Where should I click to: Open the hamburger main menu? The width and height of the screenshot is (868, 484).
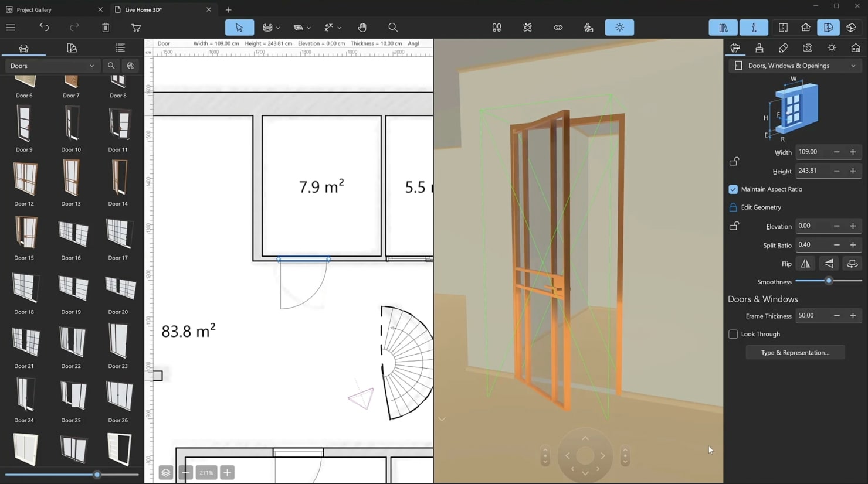(11, 28)
